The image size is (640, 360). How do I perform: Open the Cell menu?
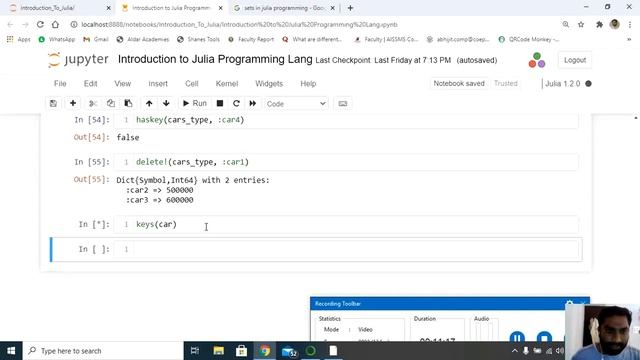pyautogui.click(x=191, y=84)
